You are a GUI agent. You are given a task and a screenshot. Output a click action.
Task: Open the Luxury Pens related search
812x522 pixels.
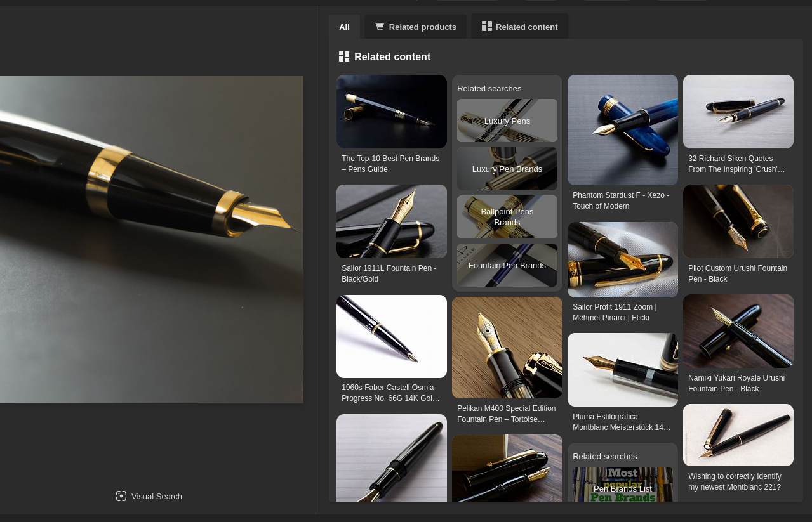click(507, 121)
